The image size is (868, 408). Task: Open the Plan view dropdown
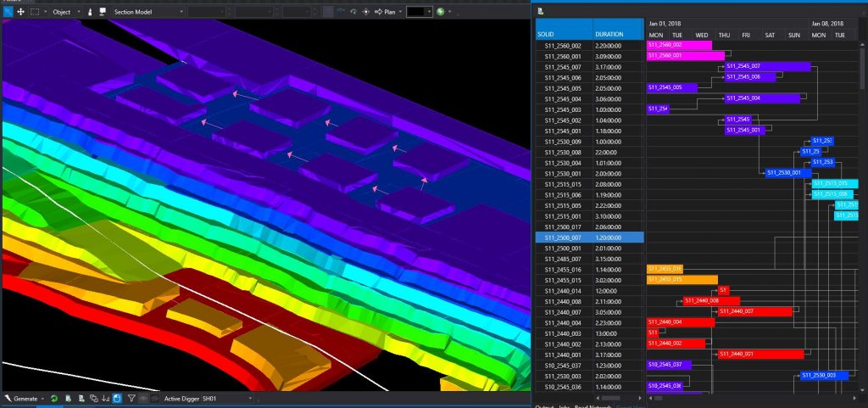click(392, 12)
